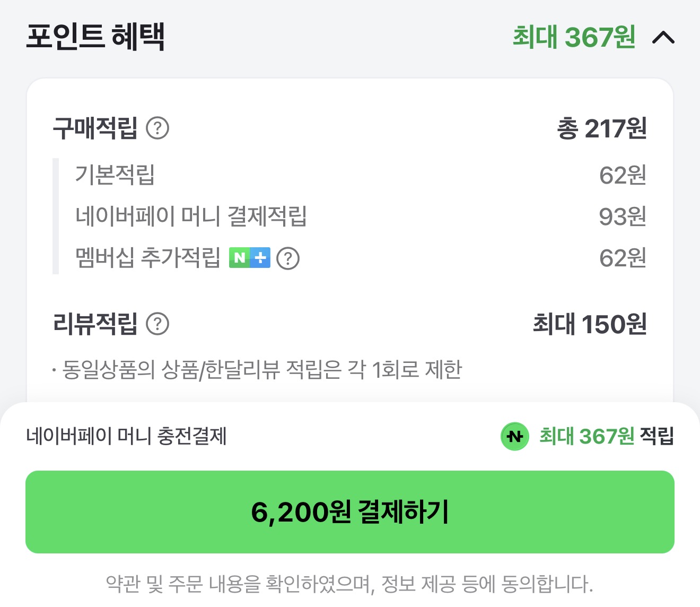The height and width of the screenshot is (607, 700).
Task: Click the 구매적립 heading
Action: point(95,128)
